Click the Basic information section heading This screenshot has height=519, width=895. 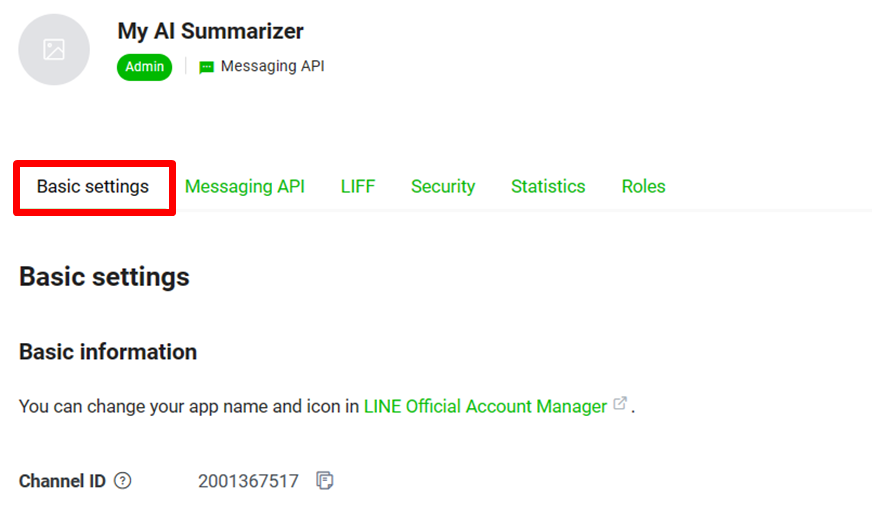[108, 352]
